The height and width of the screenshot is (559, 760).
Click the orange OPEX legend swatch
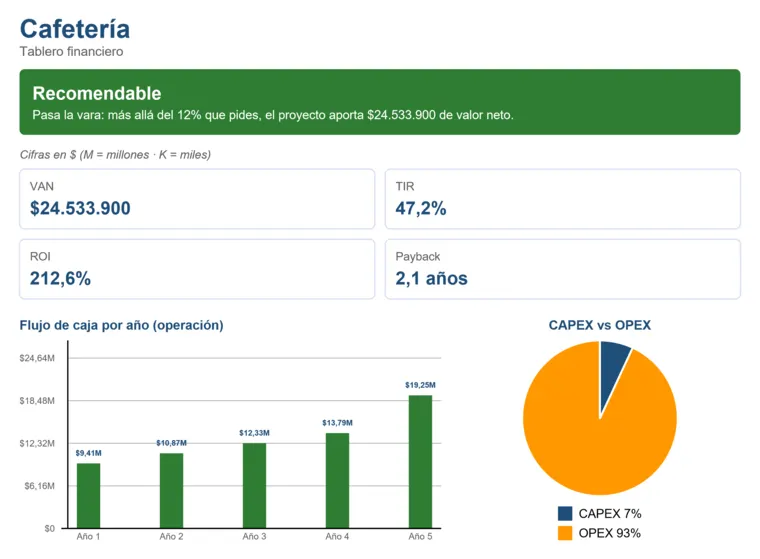[x=565, y=533]
